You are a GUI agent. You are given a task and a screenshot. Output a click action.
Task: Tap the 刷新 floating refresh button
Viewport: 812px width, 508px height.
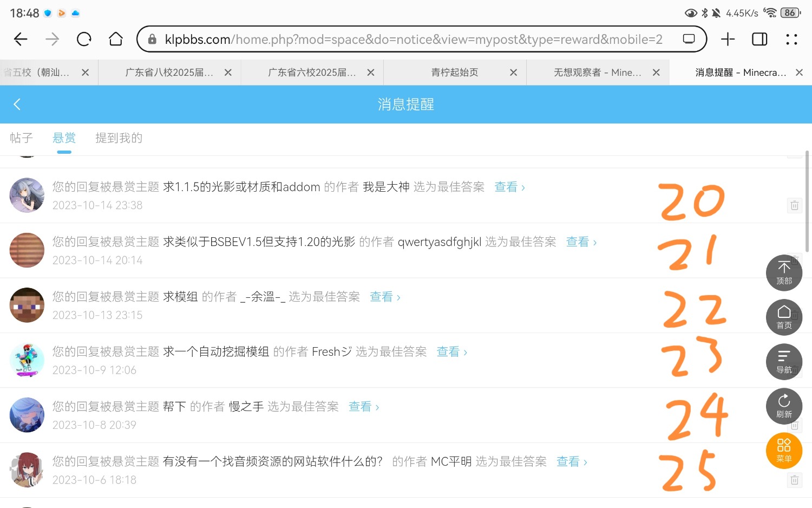tap(784, 406)
